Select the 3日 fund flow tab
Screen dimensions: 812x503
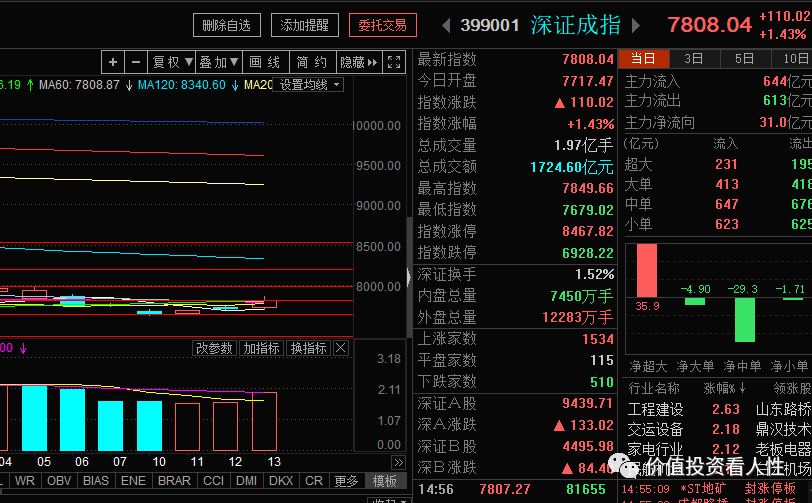point(694,59)
